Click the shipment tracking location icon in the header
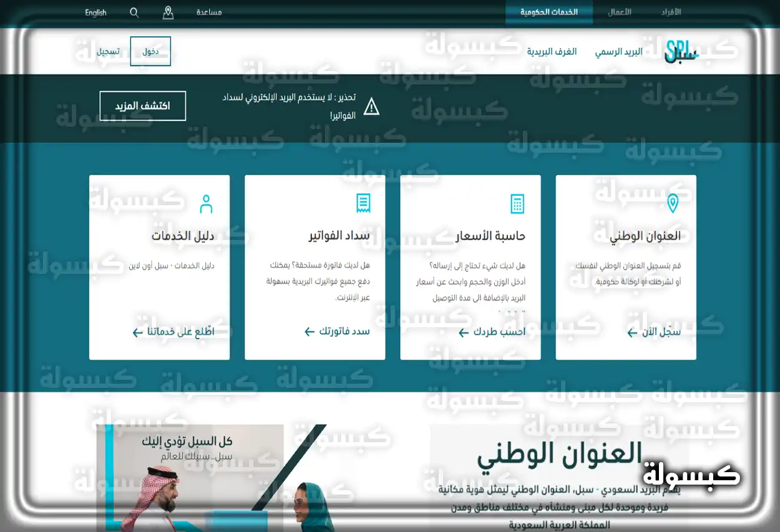Viewport: 780px width, 532px height. (x=168, y=12)
